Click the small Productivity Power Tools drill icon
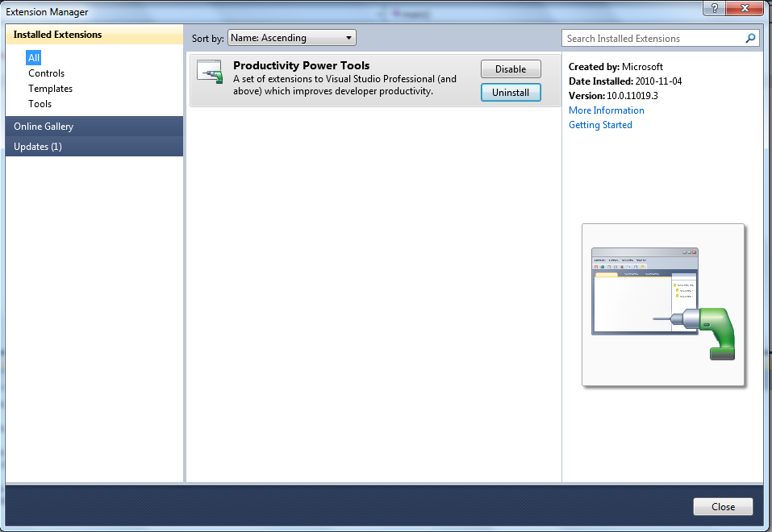This screenshot has height=532, width=772. coord(210,72)
